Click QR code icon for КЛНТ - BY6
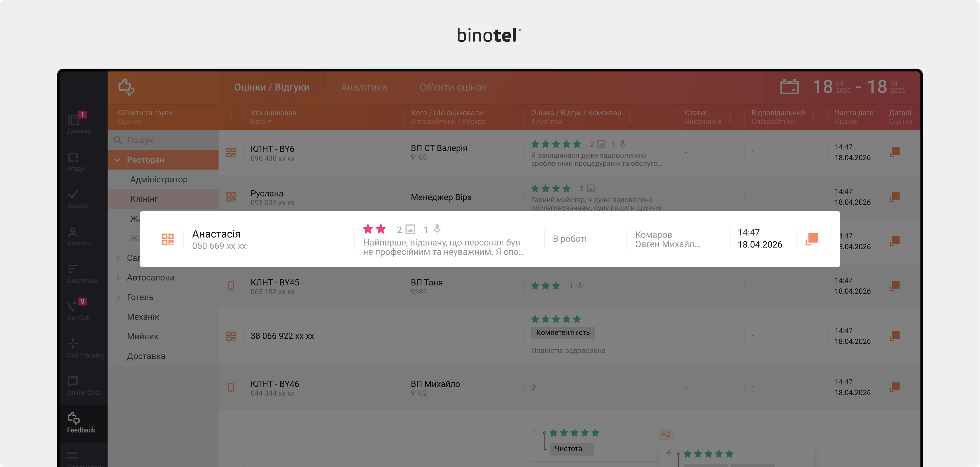This screenshot has height=467, width=980. [x=231, y=152]
